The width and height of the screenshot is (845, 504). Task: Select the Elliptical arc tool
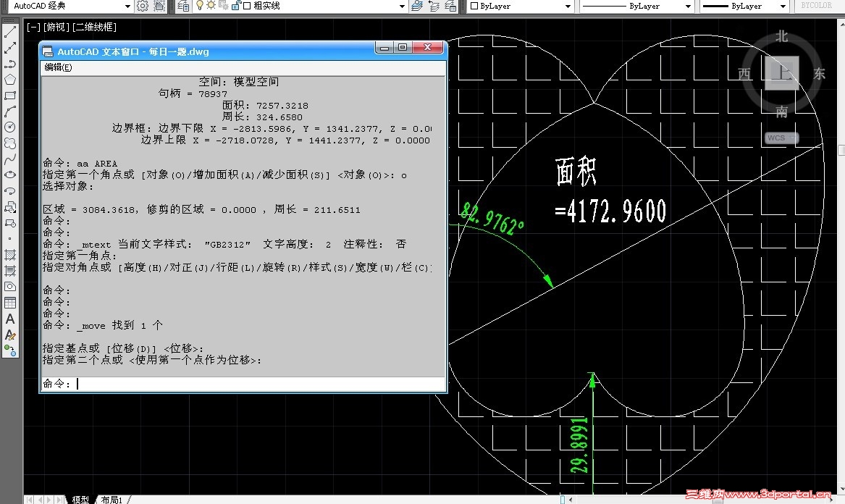9,191
